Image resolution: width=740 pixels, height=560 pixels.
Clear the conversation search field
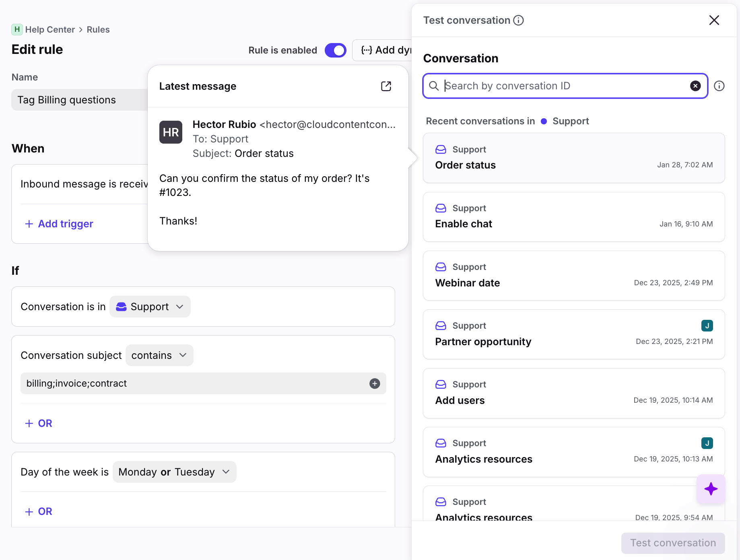[x=695, y=86]
